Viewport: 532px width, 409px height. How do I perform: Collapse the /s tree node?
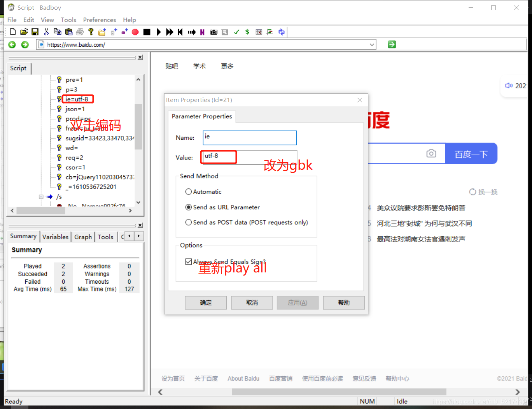click(x=42, y=197)
